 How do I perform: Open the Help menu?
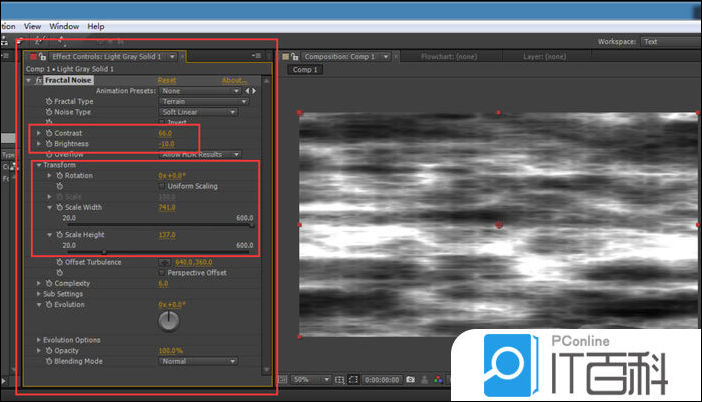point(95,26)
